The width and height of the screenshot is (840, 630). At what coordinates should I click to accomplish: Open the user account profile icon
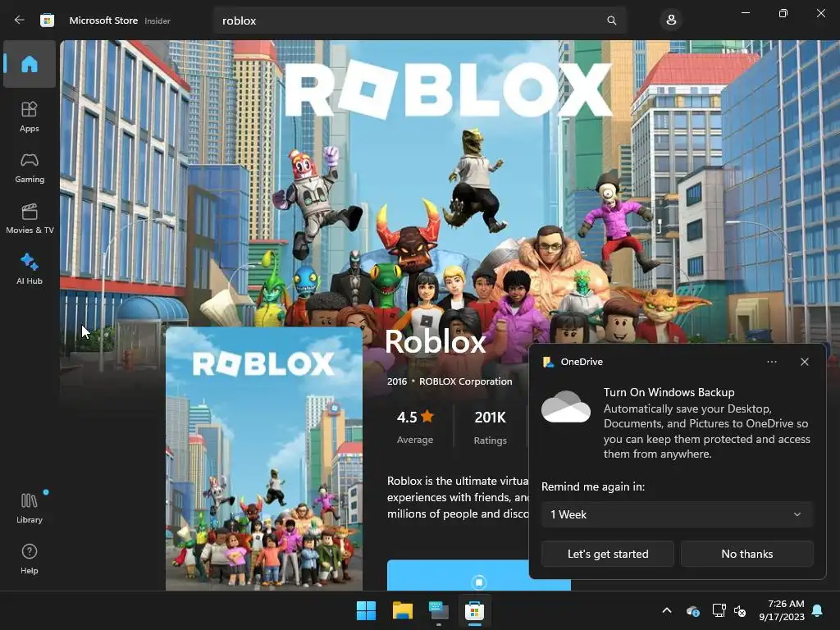[671, 21]
